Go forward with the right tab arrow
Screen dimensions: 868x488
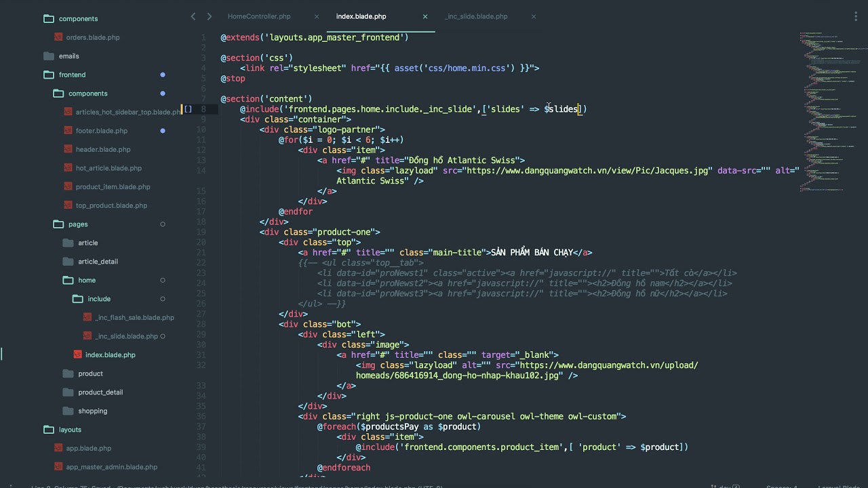click(x=210, y=16)
